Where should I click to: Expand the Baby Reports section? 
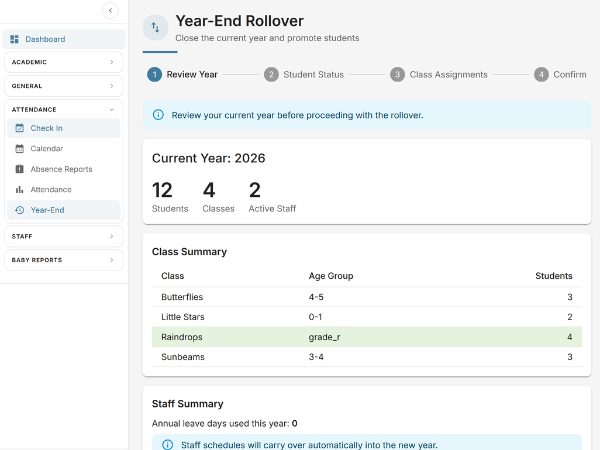64,260
